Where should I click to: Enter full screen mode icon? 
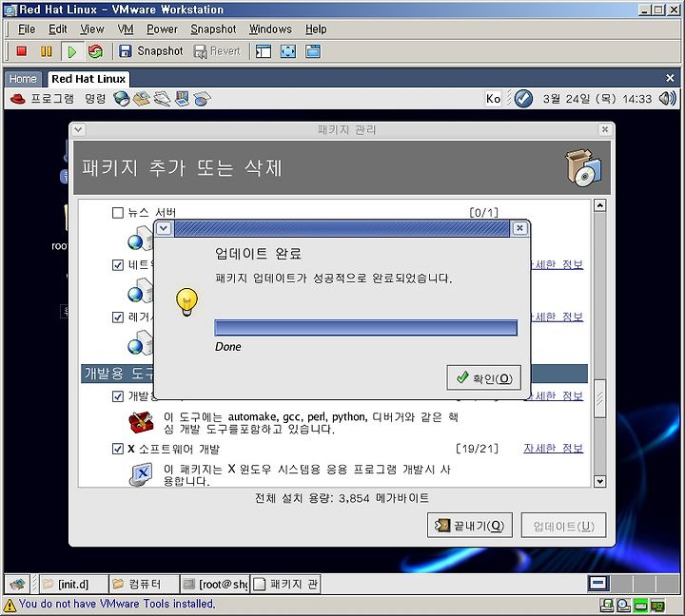click(288, 51)
